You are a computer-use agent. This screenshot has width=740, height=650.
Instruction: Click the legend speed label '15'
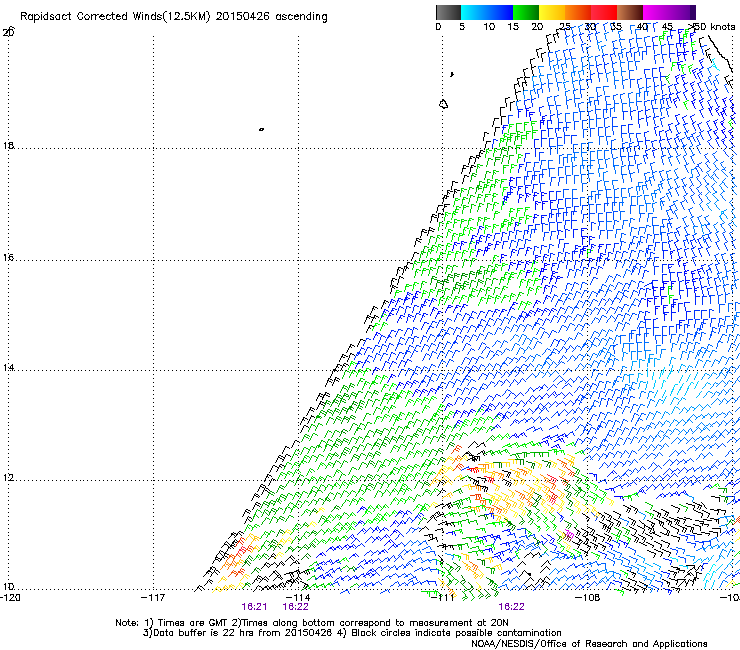pyautogui.click(x=513, y=27)
